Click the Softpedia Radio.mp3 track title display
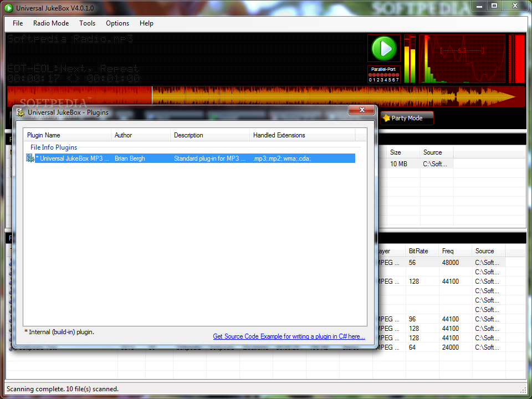The image size is (532, 399). click(x=70, y=39)
